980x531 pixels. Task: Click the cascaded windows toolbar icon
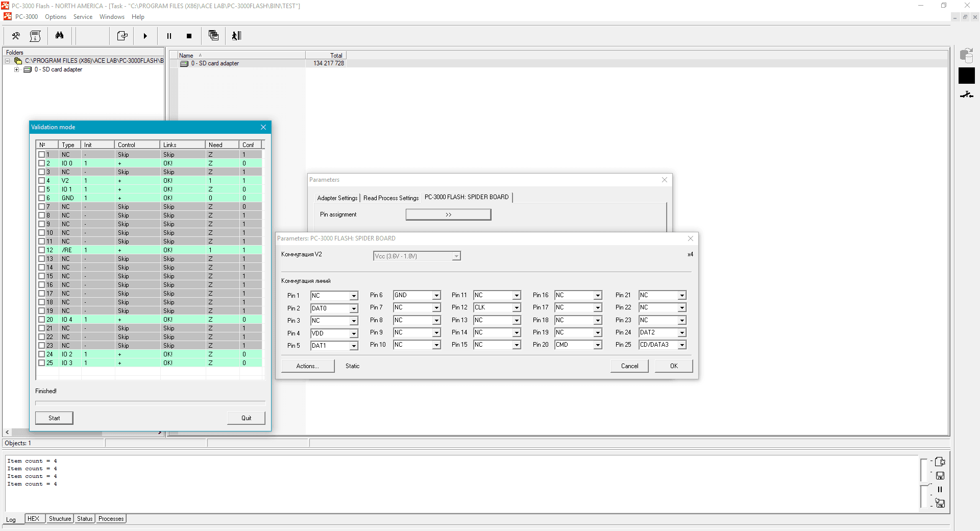click(x=213, y=36)
